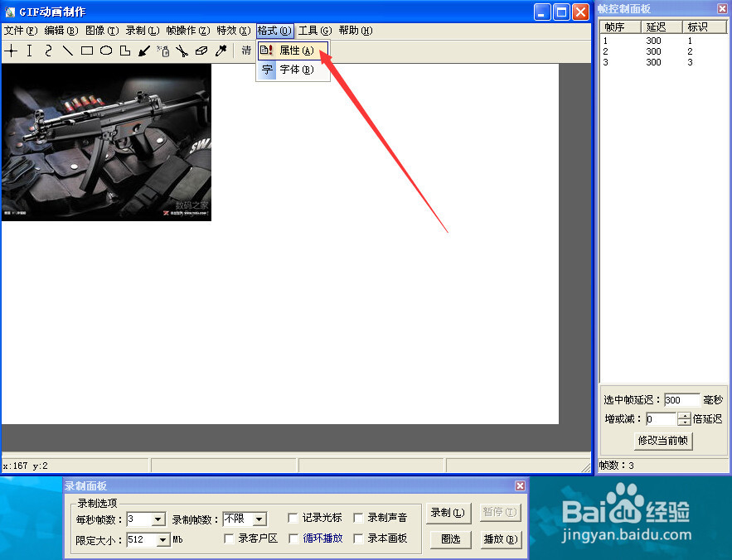Minimize the GIF动画制作 window
This screenshot has height=560, width=732.
click(542, 12)
